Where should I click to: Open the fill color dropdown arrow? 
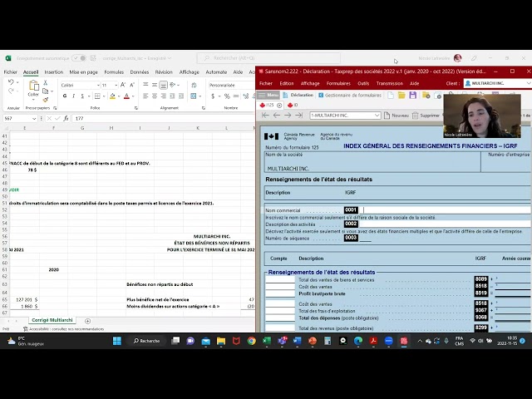[118, 96]
